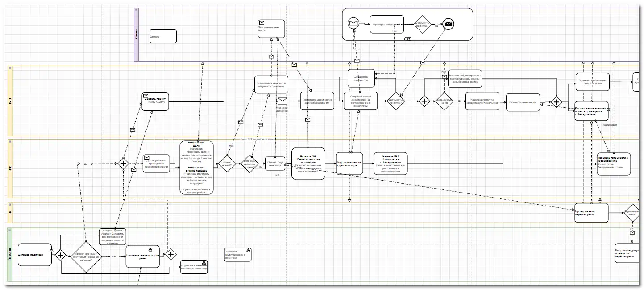Select the 'Доработка документов' task
The width and height of the screenshot is (644, 290).
tap(361, 78)
